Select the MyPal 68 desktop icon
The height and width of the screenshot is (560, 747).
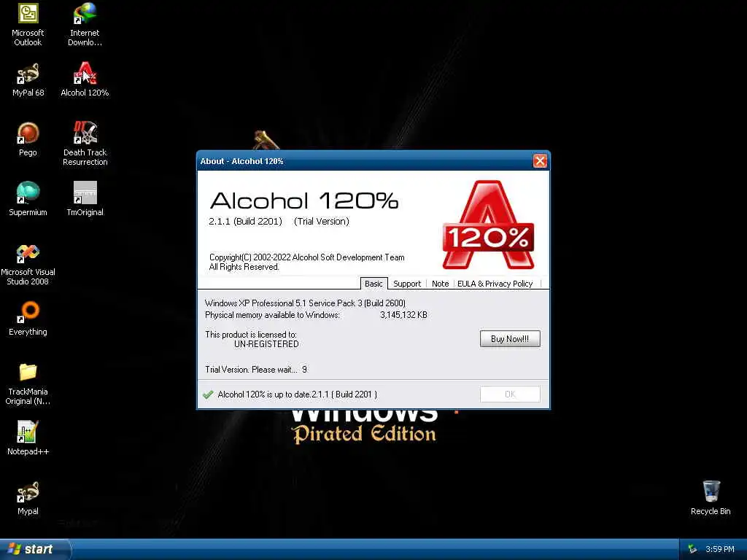pyautogui.click(x=28, y=80)
